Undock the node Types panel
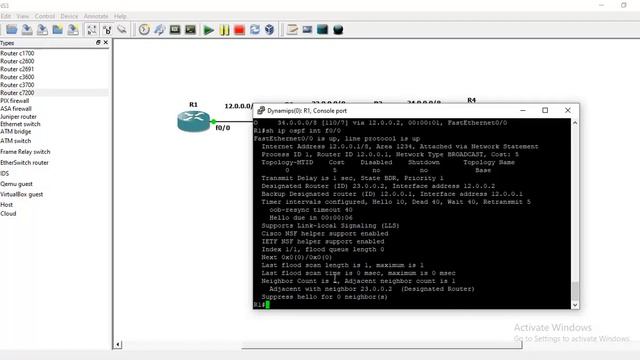 pyautogui.click(x=98, y=42)
